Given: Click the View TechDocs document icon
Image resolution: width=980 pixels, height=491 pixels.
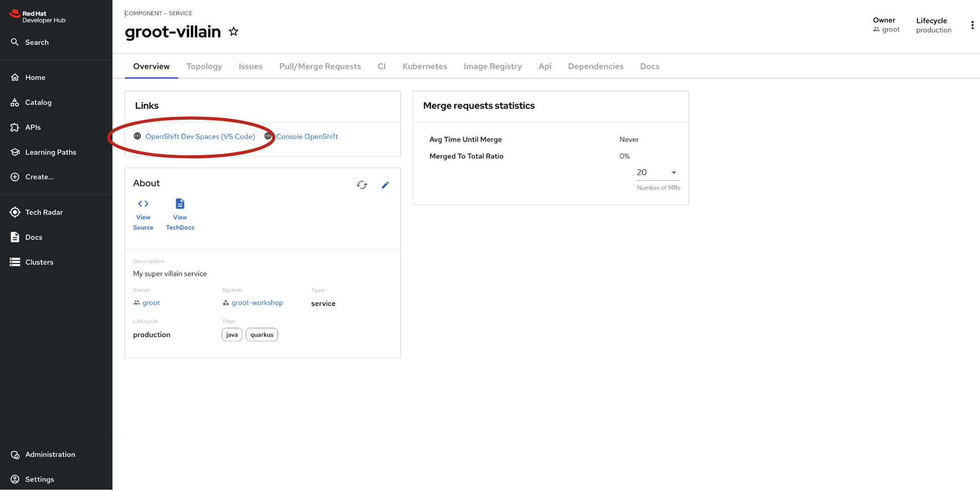Looking at the screenshot, I should click(x=180, y=204).
